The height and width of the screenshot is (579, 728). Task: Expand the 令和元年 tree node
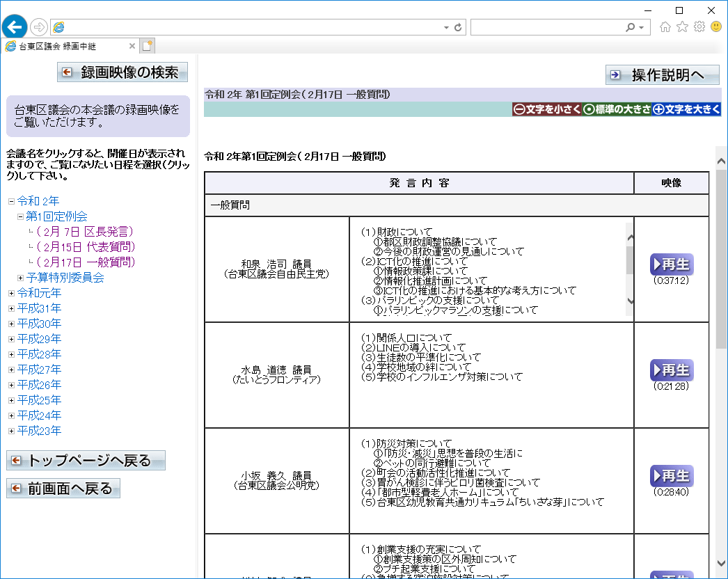[x=12, y=293]
